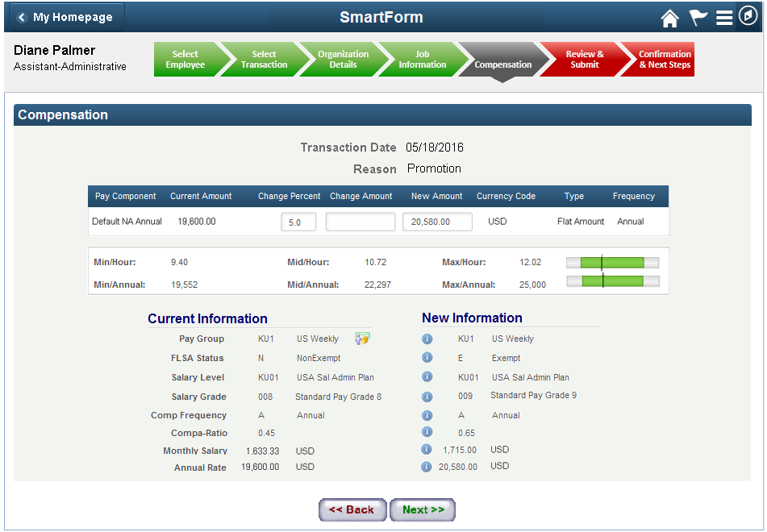The height and width of the screenshot is (532, 767).
Task: View info icon for new Annual Rate 20,580.00
Action: [x=427, y=467]
